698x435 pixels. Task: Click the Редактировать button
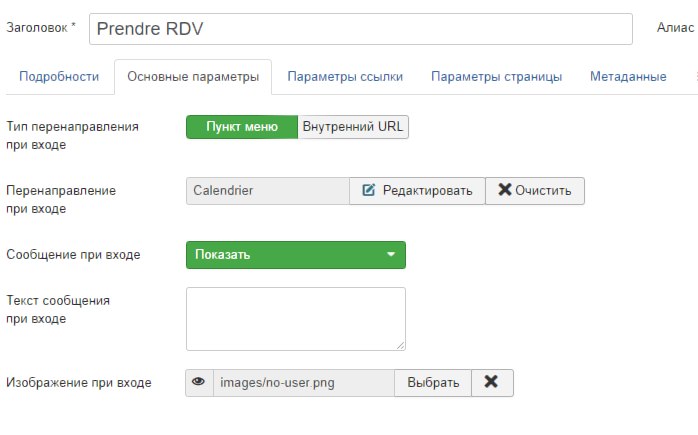point(417,190)
